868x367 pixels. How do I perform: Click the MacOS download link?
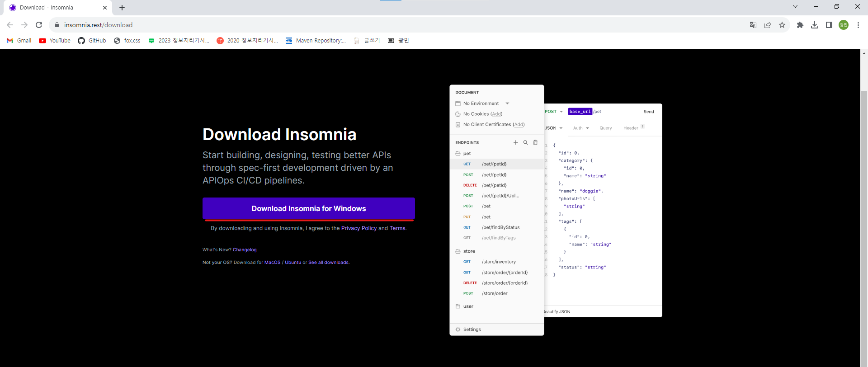coord(272,263)
